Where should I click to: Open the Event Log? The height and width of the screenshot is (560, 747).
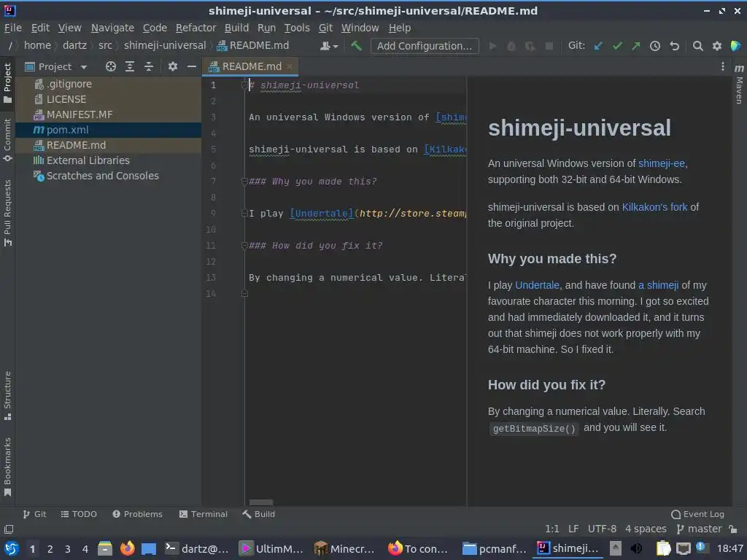pos(697,514)
